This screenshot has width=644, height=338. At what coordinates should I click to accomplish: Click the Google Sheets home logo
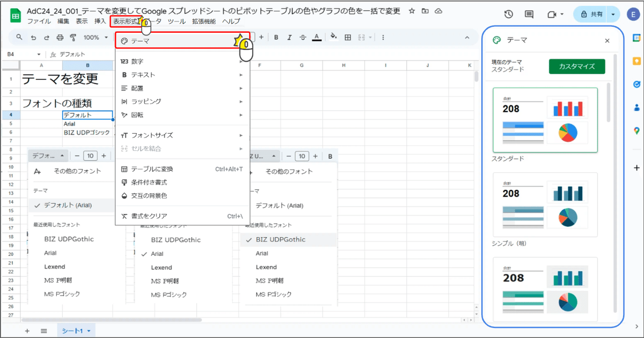[x=16, y=16]
